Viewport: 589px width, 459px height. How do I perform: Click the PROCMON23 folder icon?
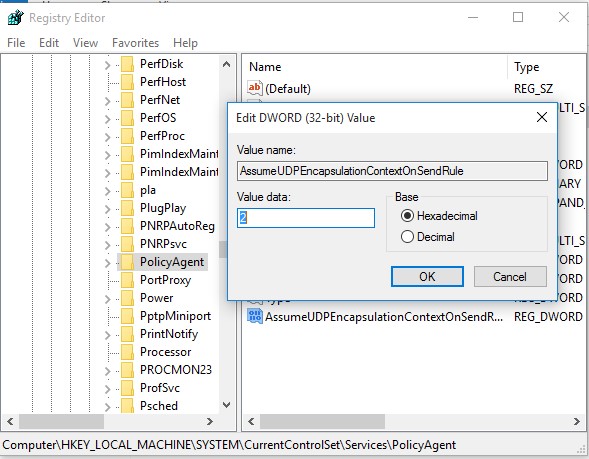tap(127, 370)
